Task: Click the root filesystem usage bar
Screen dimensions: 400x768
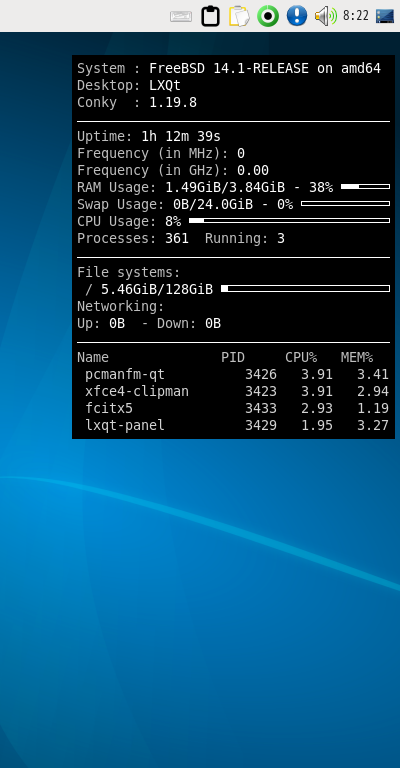Action: pyautogui.click(x=306, y=288)
